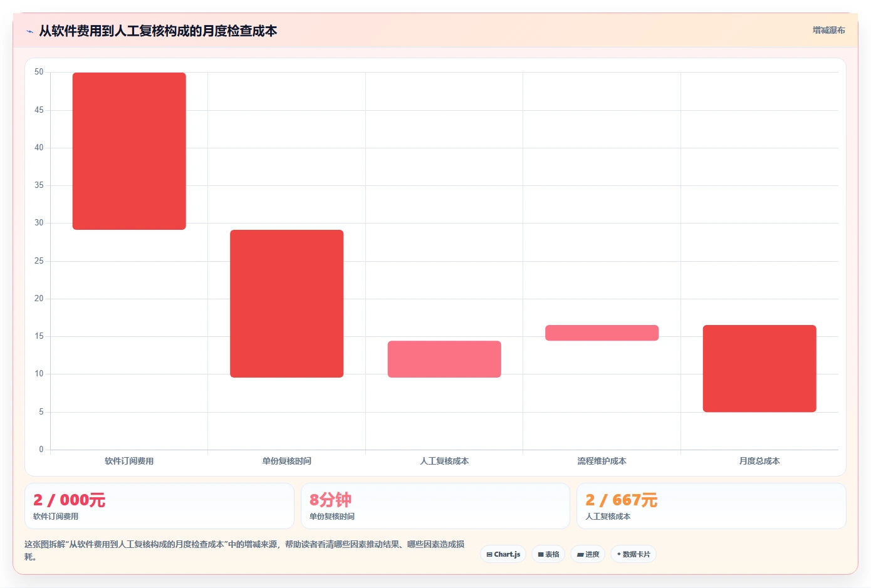Click the chart title 从软件费用到人工复核构成的月度检查成本

click(158, 31)
